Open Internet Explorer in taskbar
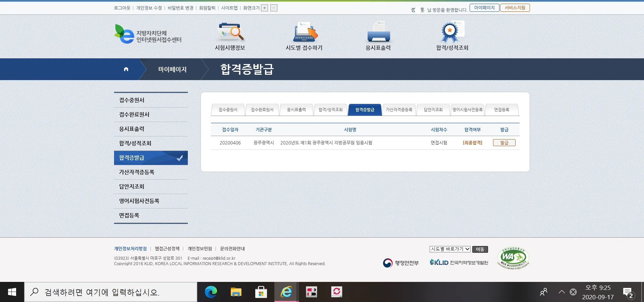The width and height of the screenshot is (644, 302). tap(286, 292)
